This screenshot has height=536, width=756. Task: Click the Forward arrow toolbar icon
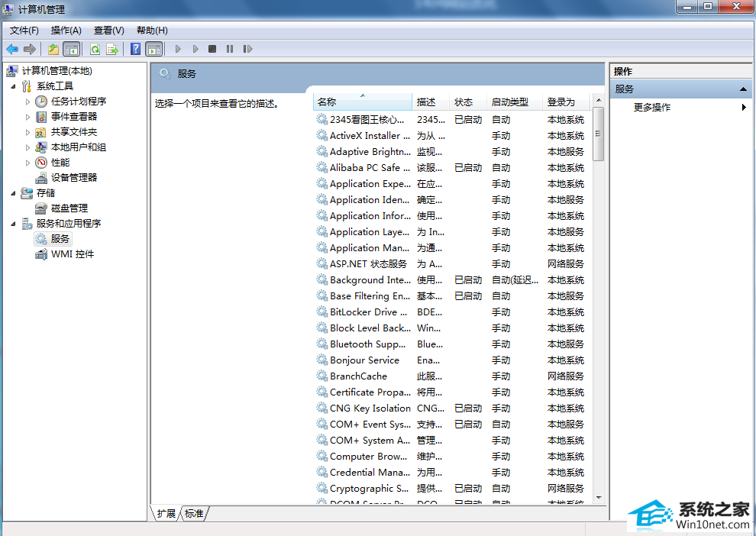tap(30, 49)
